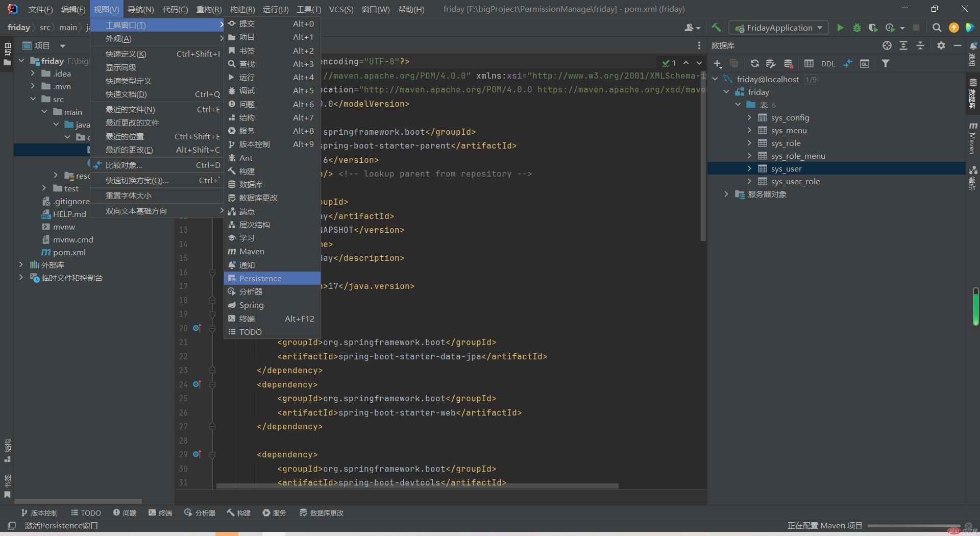980x536 pixels.
Task: Select pom.xml in project tree
Action: tap(69, 252)
